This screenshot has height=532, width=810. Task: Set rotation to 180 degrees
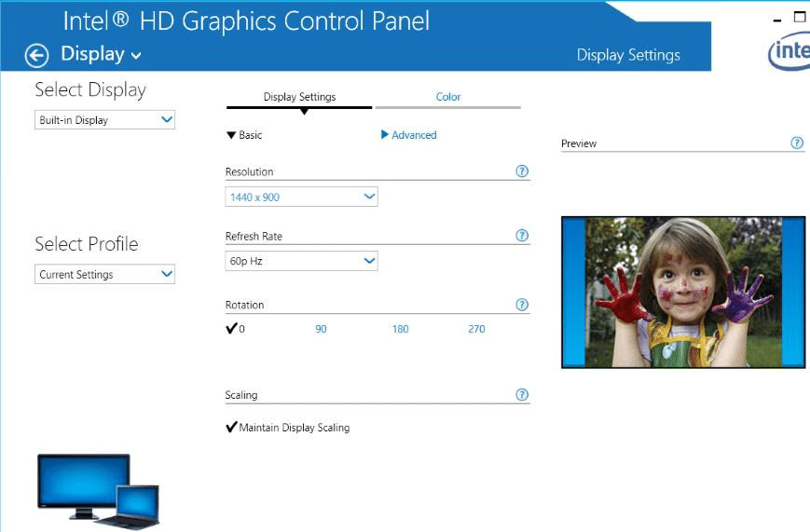(401, 329)
